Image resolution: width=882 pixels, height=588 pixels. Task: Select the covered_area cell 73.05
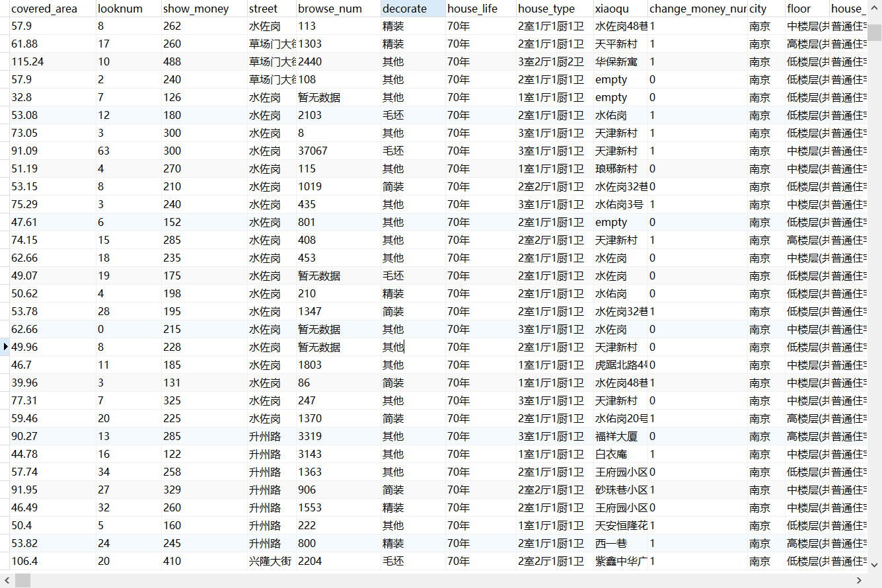[x=53, y=133]
